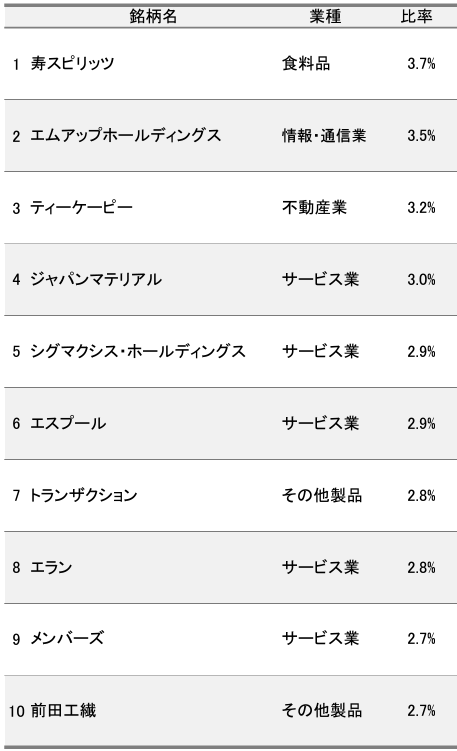Select the エスプール entry

68,423
